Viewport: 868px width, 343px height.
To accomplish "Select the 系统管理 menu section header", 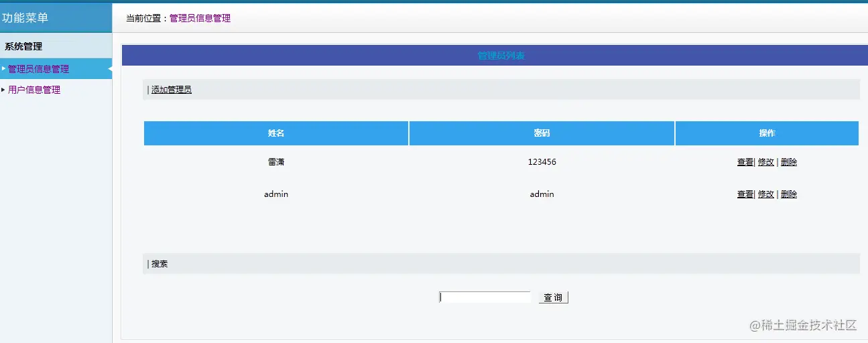I will [x=23, y=47].
